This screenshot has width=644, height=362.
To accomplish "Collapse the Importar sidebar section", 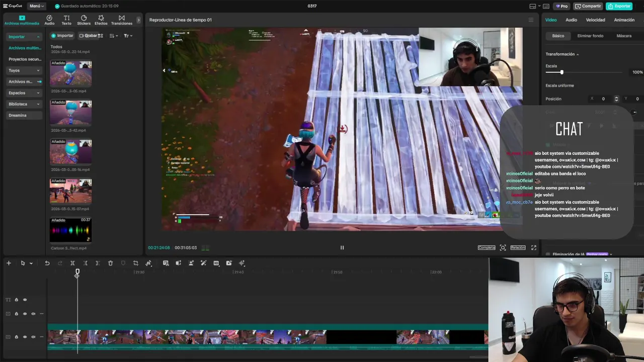I will click(x=38, y=37).
